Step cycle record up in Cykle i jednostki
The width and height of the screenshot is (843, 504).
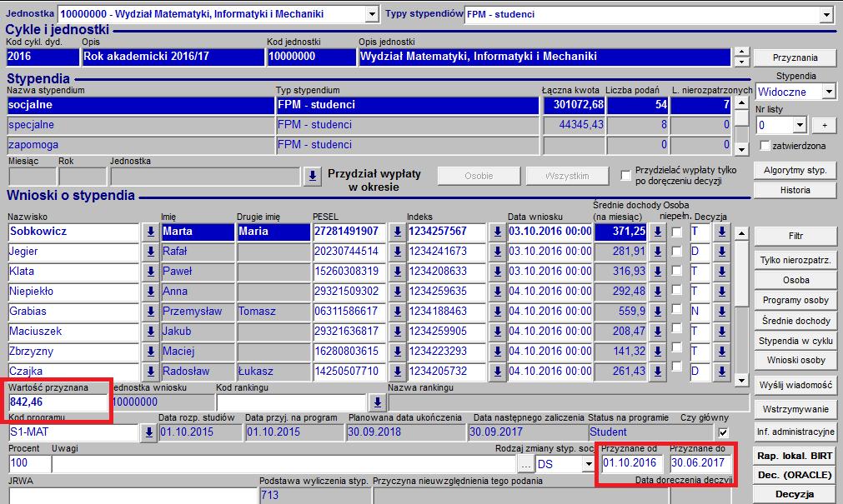click(x=742, y=52)
